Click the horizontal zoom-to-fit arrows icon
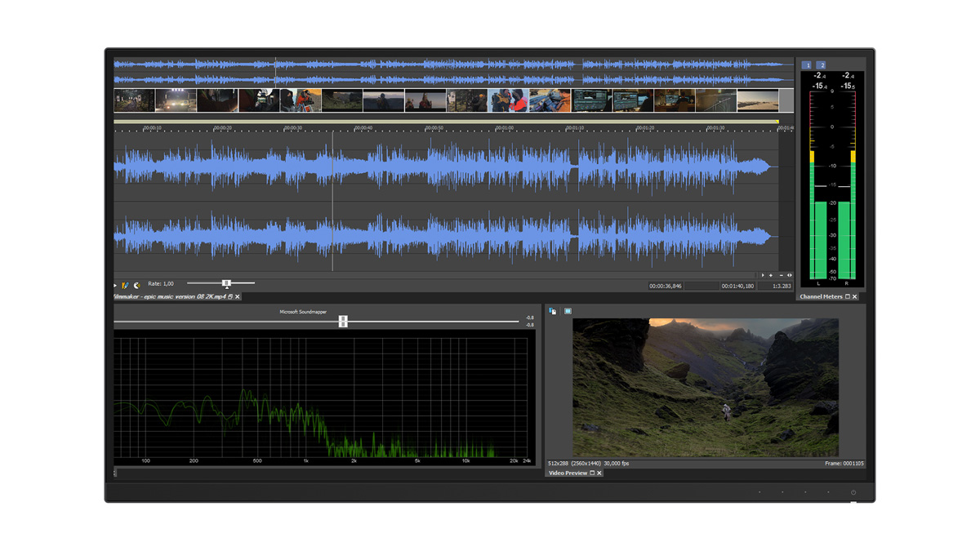The height and width of the screenshot is (551, 980). click(789, 276)
